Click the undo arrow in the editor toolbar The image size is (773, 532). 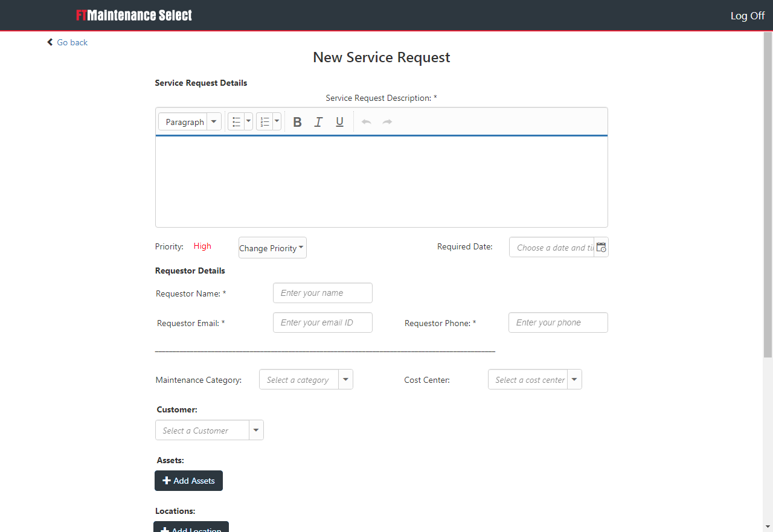[x=366, y=122]
